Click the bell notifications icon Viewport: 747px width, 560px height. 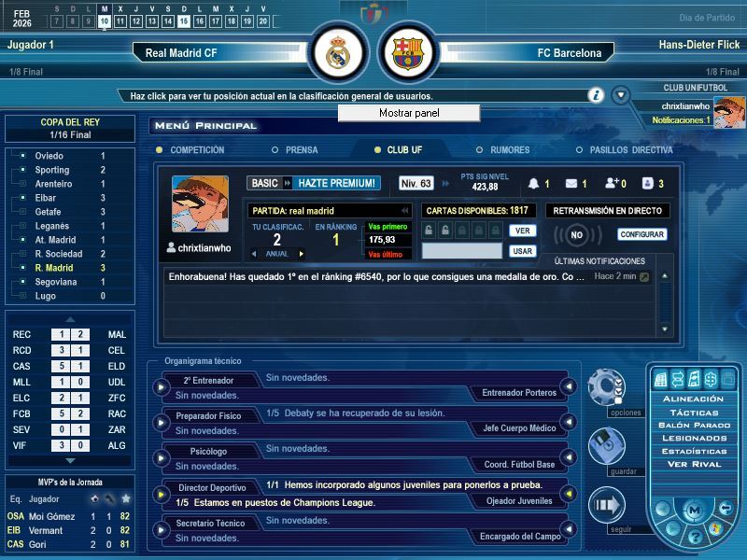[534, 184]
